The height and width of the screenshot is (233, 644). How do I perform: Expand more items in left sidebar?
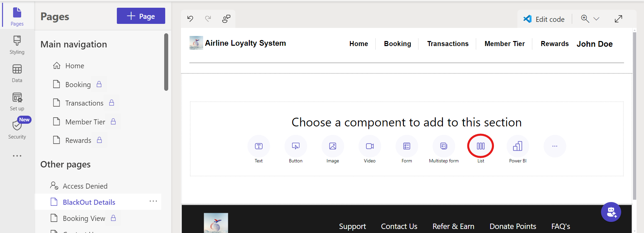tap(17, 156)
